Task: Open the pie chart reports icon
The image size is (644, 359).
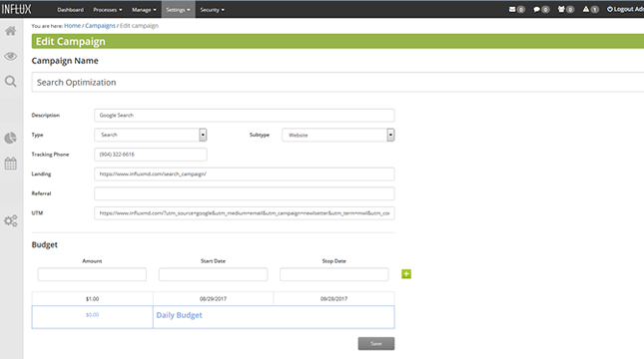Action: (x=11, y=138)
